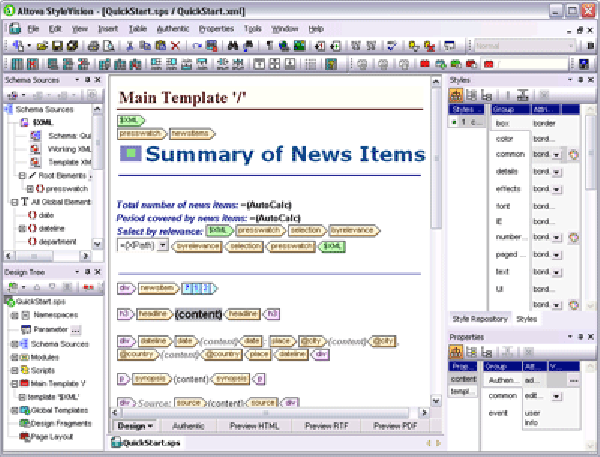The height and width of the screenshot is (457, 600).
Task: Click the Open file folder icon
Action: pos(42,46)
